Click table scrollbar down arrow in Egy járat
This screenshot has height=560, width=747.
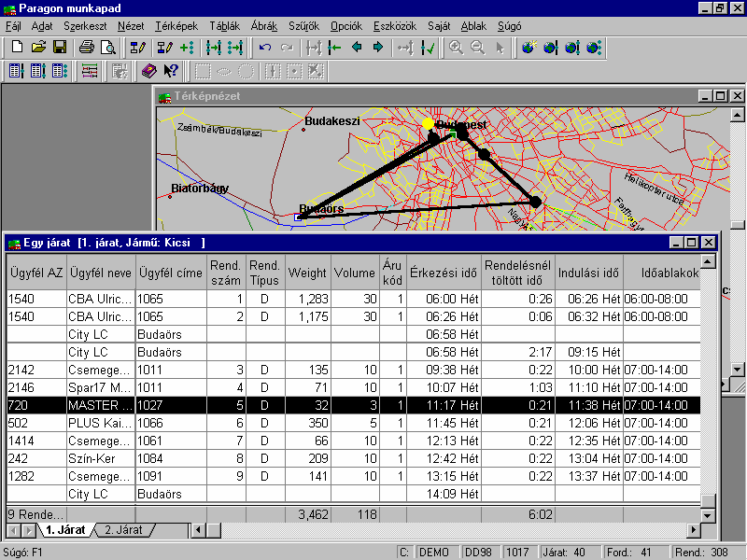[x=708, y=515]
